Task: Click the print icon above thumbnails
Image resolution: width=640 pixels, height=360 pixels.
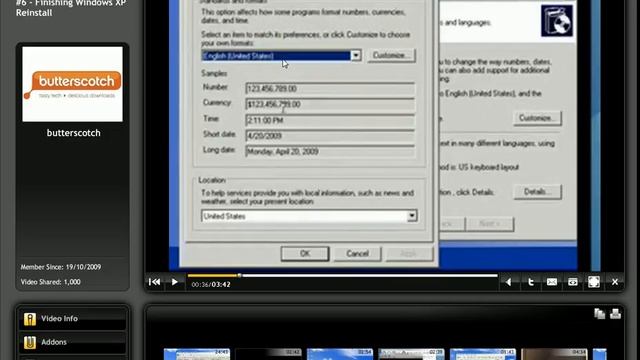Action: [x=616, y=313]
